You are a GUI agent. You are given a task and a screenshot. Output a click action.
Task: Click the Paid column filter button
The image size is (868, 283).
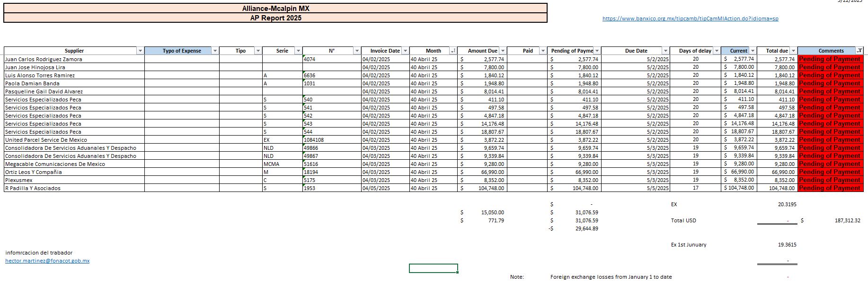point(543,51)
